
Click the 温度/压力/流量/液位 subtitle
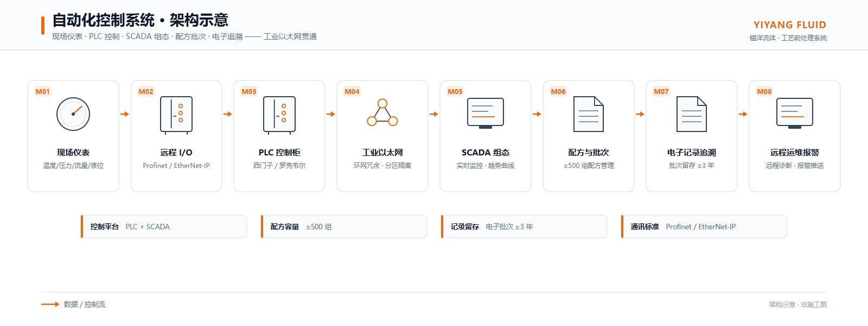click(x=73, y=166)
